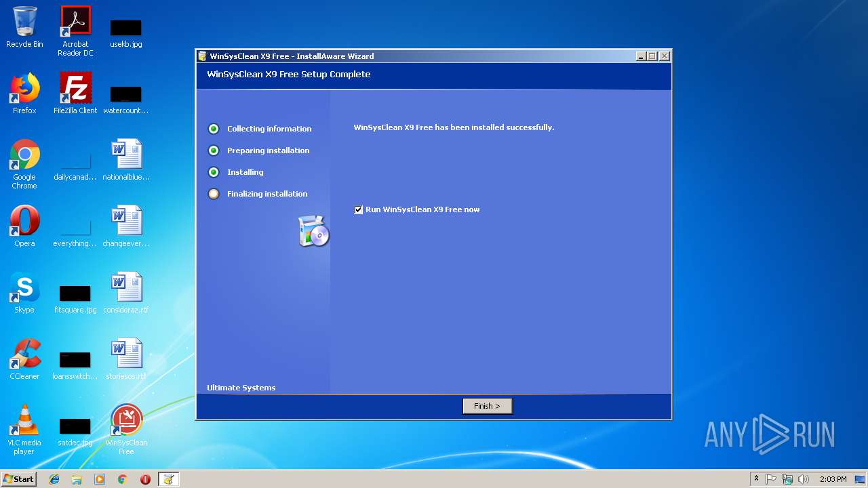This screenshot has height=488, width=868.
Task: Click the Collecting information step
Action: click(269, 129)
